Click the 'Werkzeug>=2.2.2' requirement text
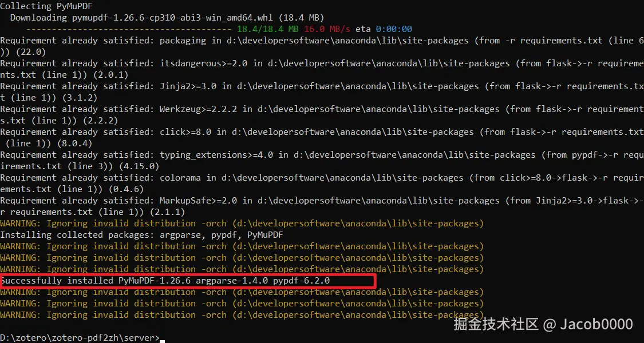This screenshot has width=644, height=343. (198, 110)
